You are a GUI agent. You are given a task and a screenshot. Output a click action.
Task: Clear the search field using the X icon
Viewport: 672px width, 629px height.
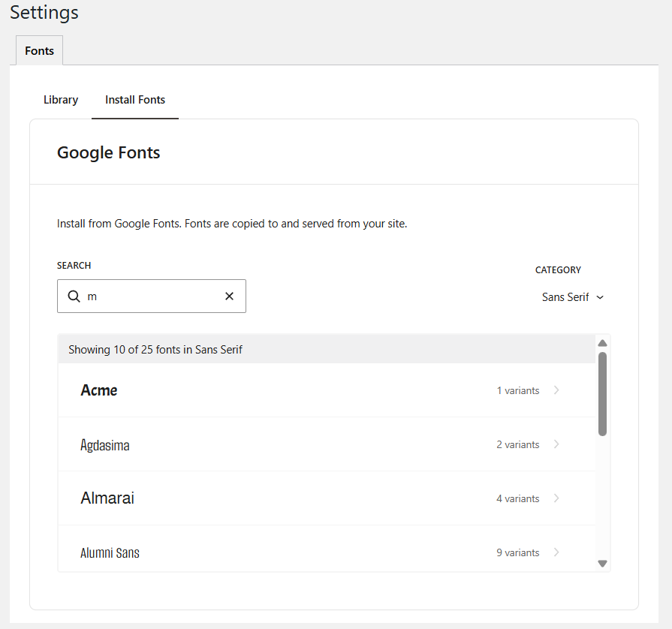coord(229,296)
